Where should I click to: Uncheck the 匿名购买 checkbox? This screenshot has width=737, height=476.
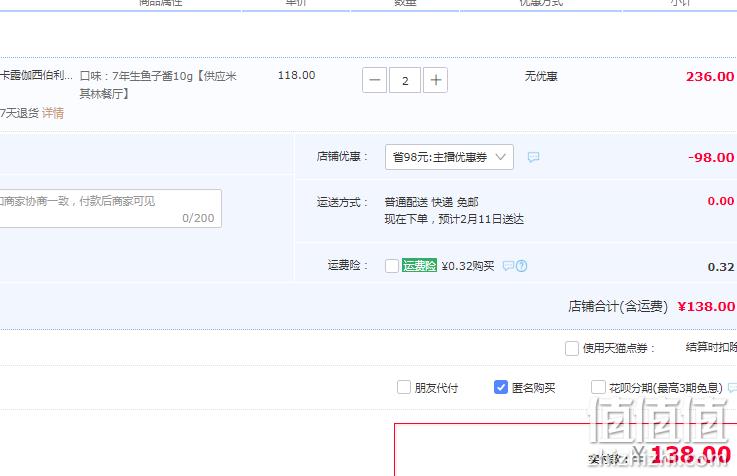(x=501, y=387)
